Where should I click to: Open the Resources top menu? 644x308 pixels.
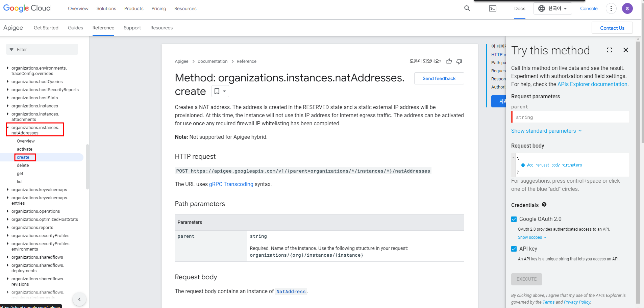[185, 8]
